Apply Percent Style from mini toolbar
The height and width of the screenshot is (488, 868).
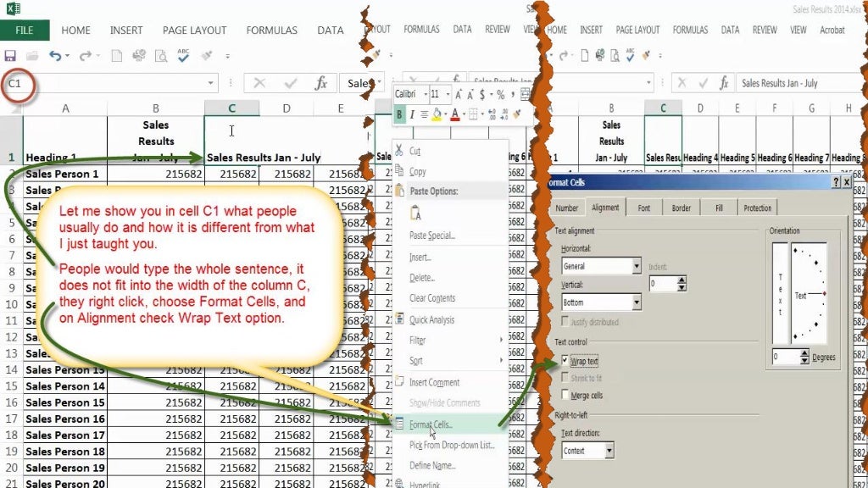(500, 95)
